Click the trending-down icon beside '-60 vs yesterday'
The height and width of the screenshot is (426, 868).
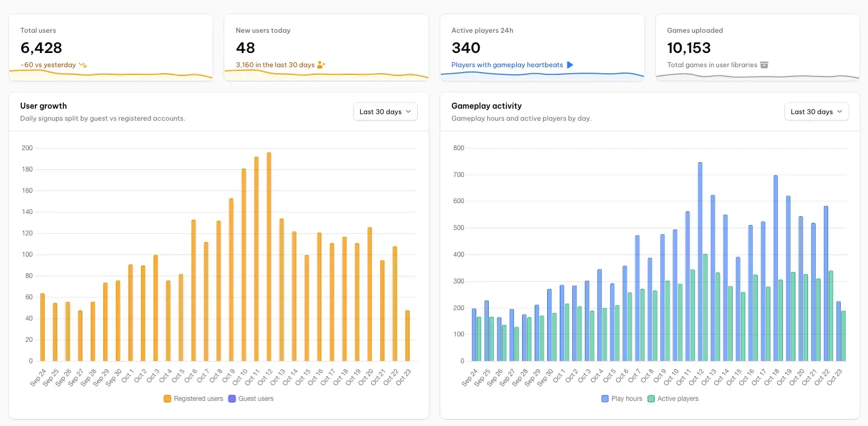83,65
